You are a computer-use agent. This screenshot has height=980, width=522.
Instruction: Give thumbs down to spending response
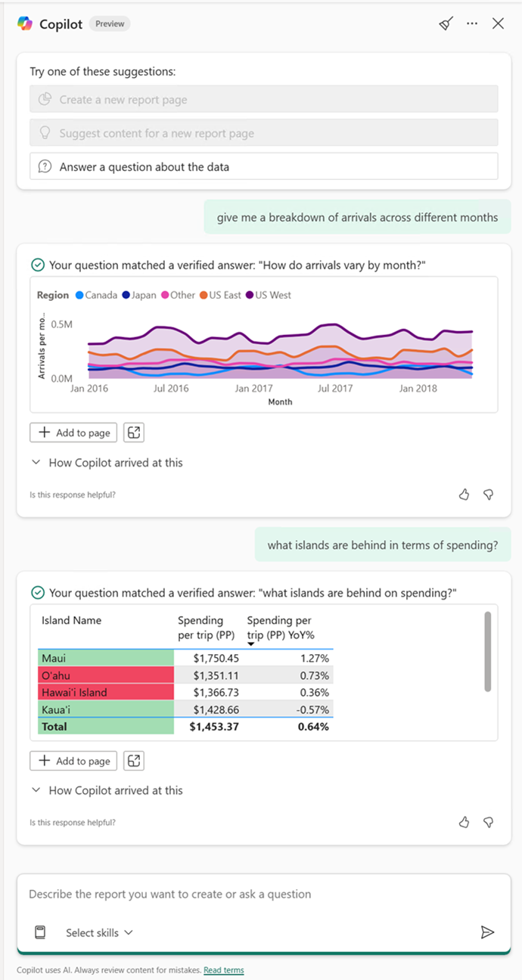489,822
